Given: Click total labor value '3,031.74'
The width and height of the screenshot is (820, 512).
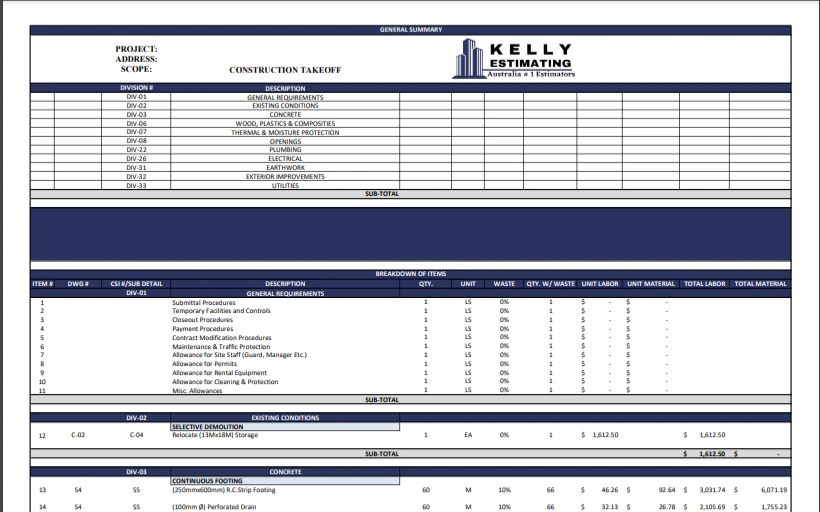Looking at the screenshot, I should [x=712, y=490].
